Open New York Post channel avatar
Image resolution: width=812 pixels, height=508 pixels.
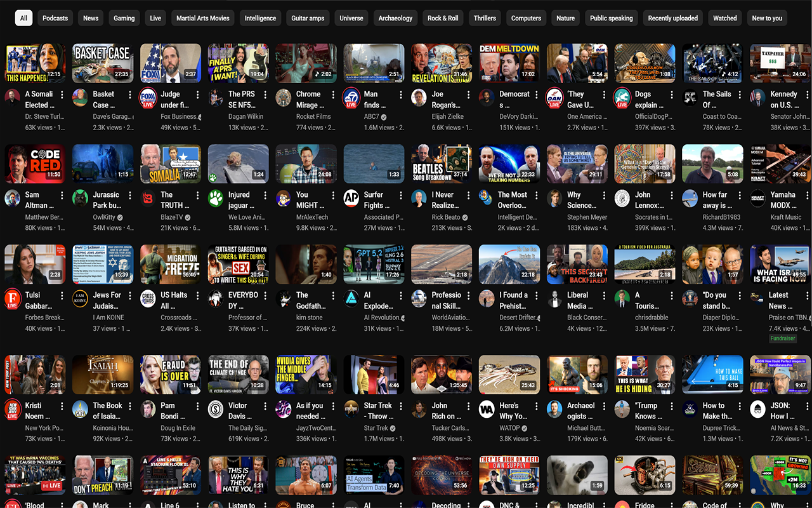click(x=12, y=410)
